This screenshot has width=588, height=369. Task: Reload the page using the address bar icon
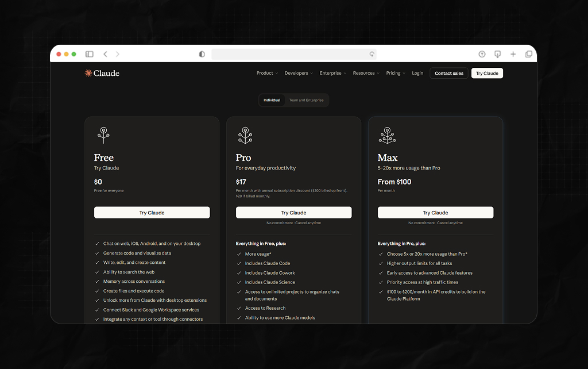[x=372, y=54]
